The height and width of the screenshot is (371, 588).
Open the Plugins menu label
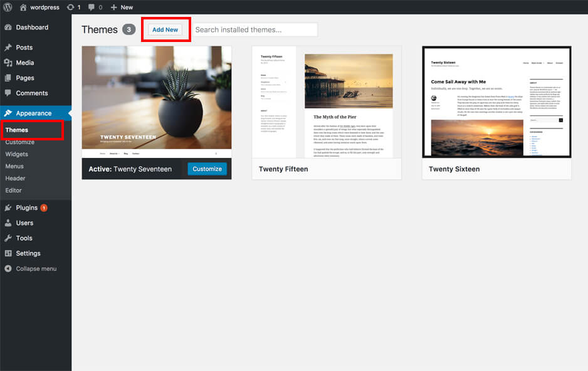[x=26, y=207]
